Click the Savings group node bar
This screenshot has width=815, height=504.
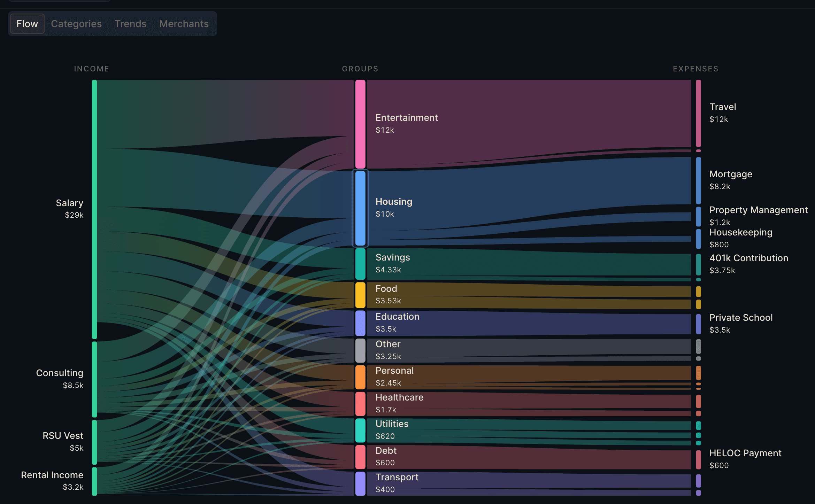click(360, 264)
